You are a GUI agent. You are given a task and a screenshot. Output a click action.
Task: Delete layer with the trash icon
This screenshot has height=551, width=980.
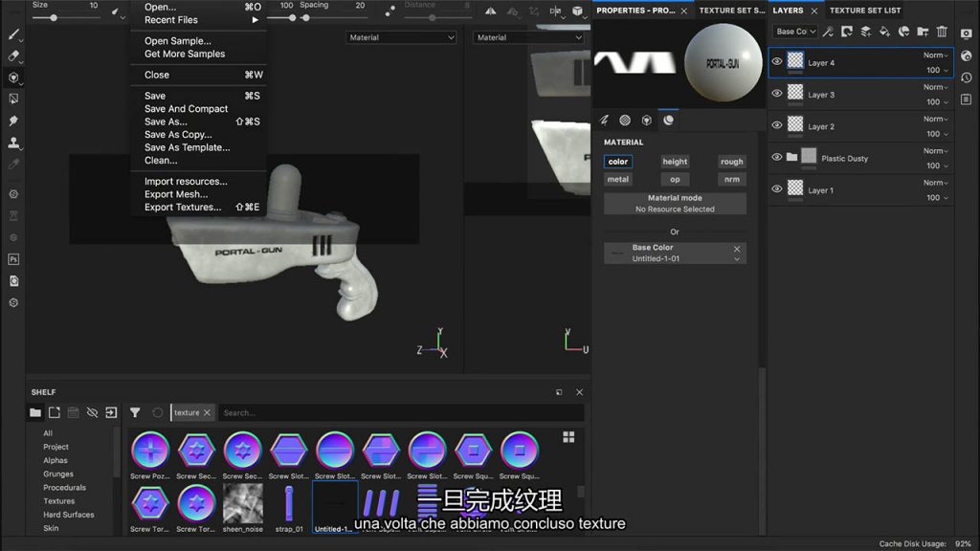(x=942, y=32)
